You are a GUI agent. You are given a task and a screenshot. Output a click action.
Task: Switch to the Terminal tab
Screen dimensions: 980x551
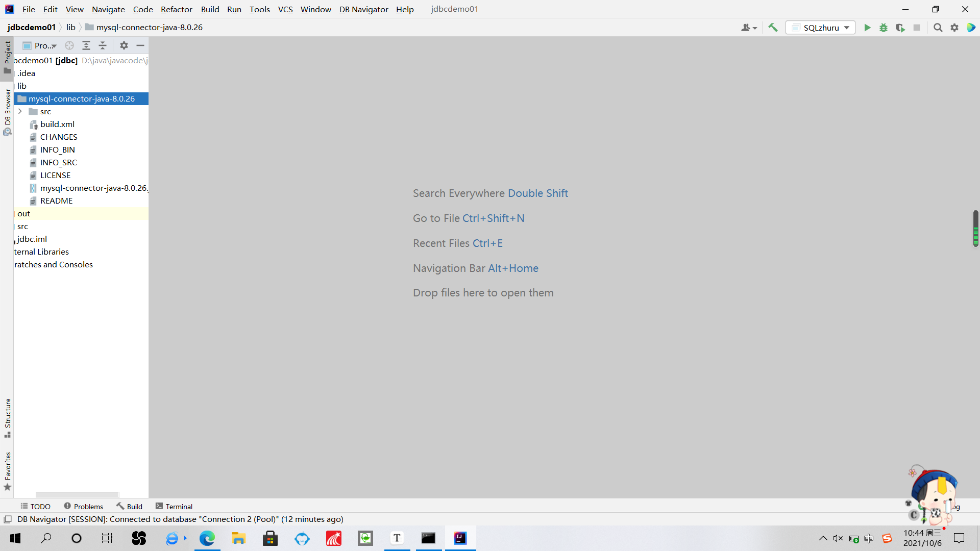pyautogui.click(x=178, y=506)
